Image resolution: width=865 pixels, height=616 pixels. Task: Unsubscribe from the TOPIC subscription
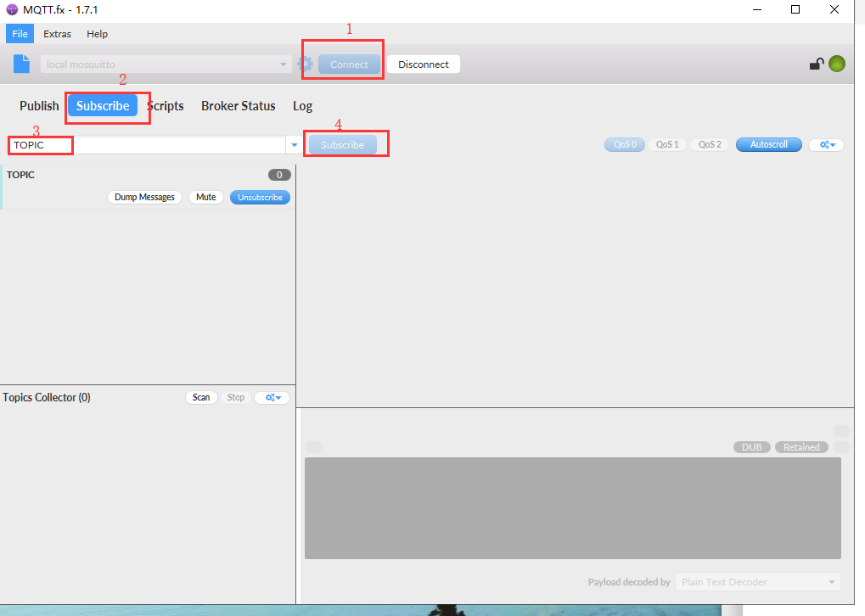(x=260, y=197)
